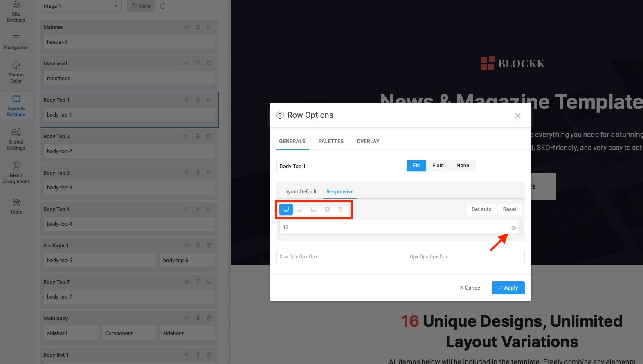This screenshot has height=364, width=643.
Task: Open settings gear of Body Bot 1 row
Action: coord(198,355)
